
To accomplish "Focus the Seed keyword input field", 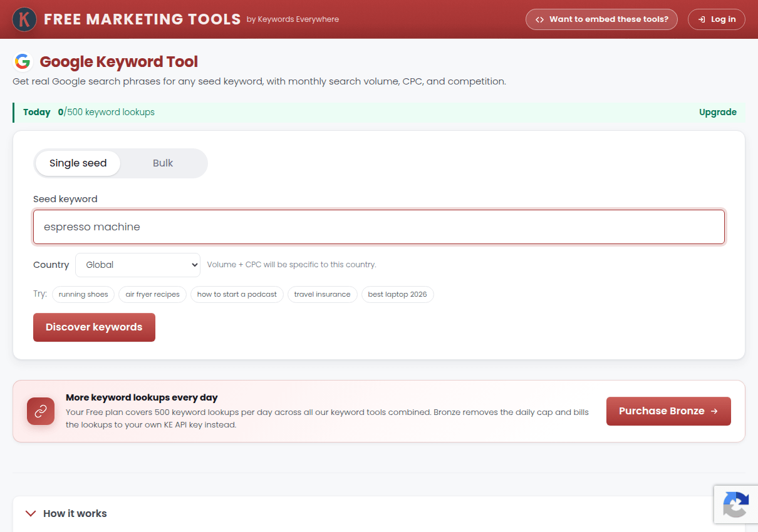I will coord(379,227).
